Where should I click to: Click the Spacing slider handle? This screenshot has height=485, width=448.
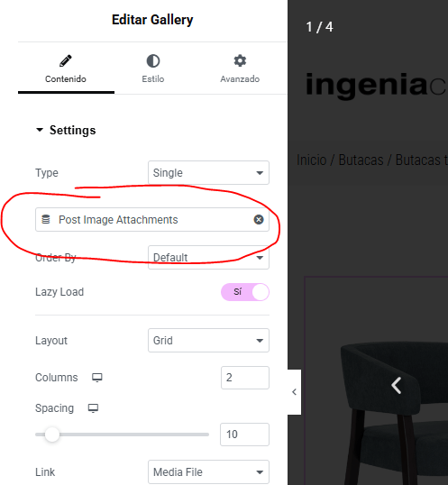pyautogui.click(x=52, y=435)
